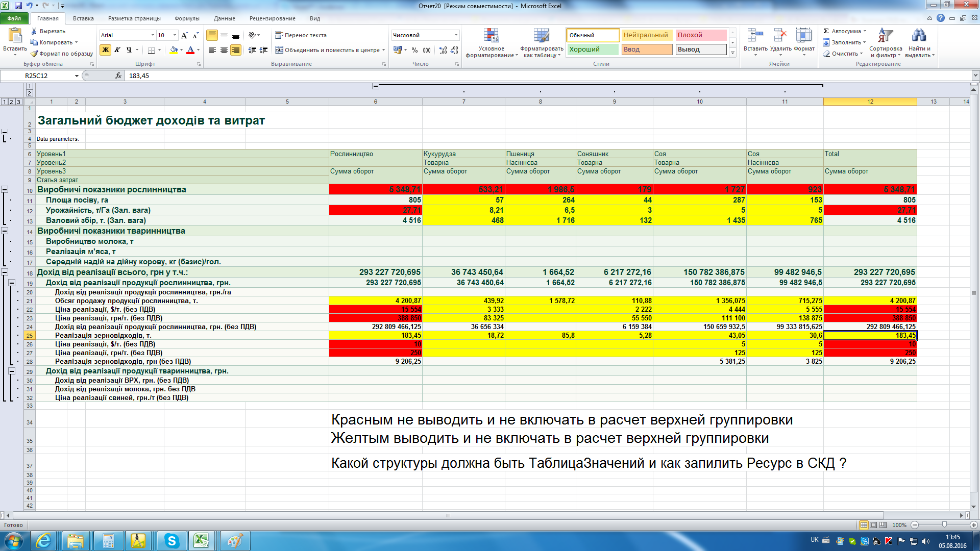The height and width of the screenshot is (551, 980).
Task: Open AutoSum (Автосумма) dropdown arrow
Action: point(865,31)
